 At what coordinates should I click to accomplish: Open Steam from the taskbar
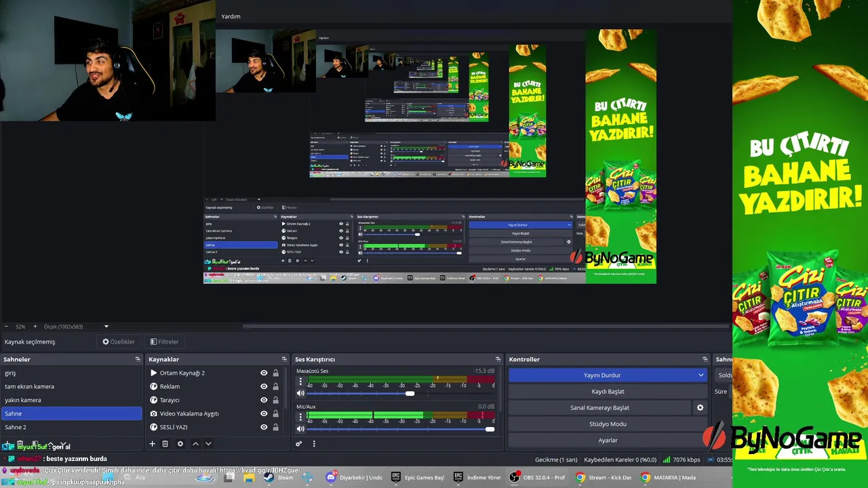[279, 477]
